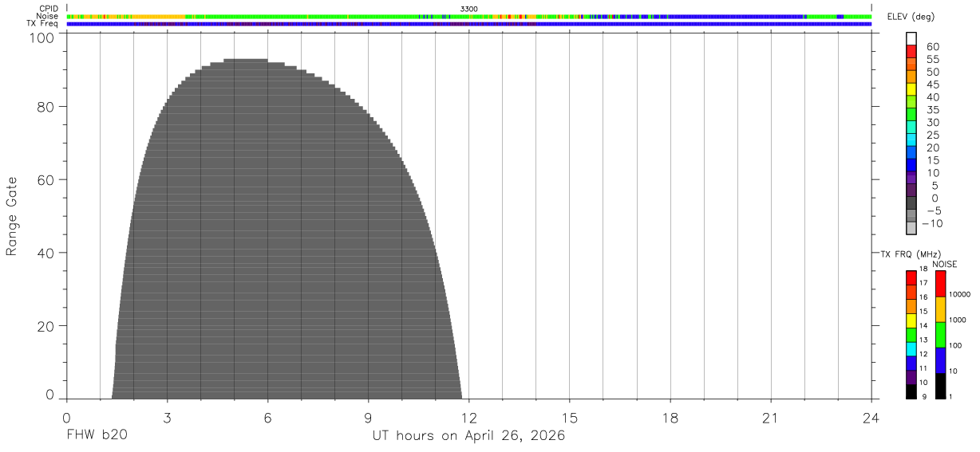
Task: Click the ELEV colorbar label '−10'
Action: point(933,223)
